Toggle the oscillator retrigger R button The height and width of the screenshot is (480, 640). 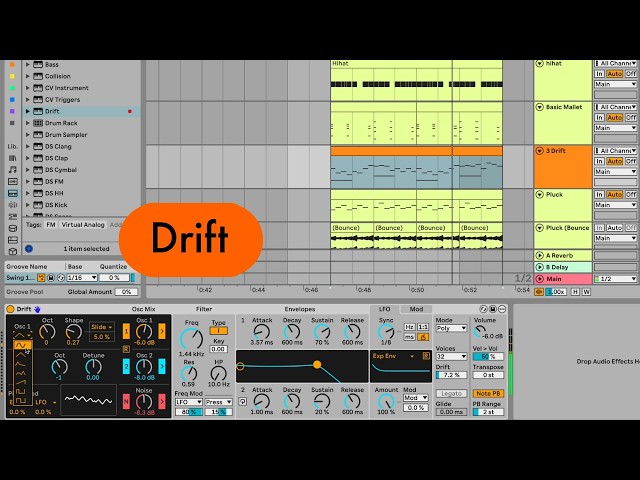[126, 349]
